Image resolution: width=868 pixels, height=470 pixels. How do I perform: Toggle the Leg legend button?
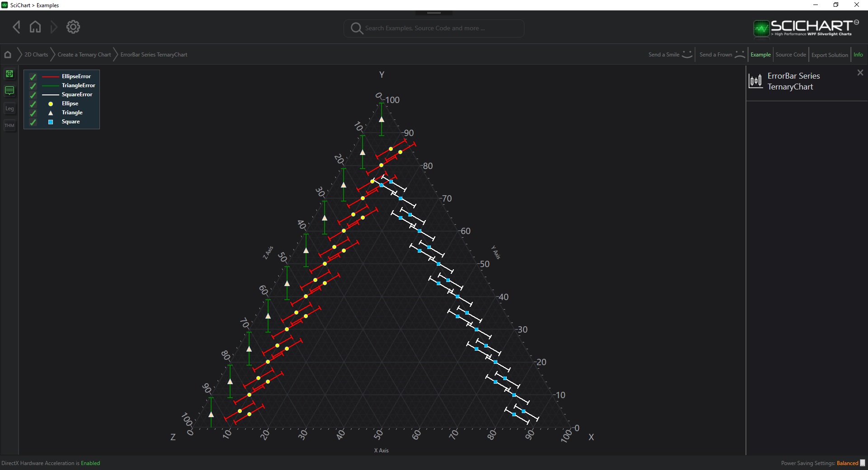pos(9,108)
